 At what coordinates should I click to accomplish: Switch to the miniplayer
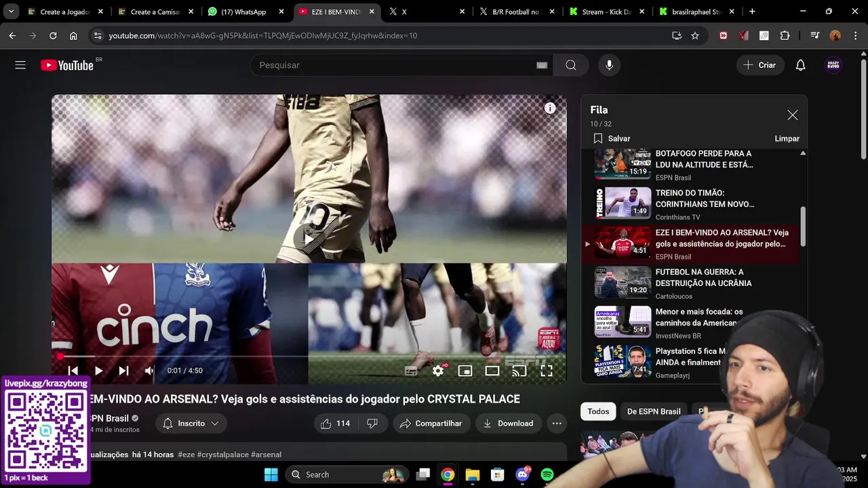[465, 371]
